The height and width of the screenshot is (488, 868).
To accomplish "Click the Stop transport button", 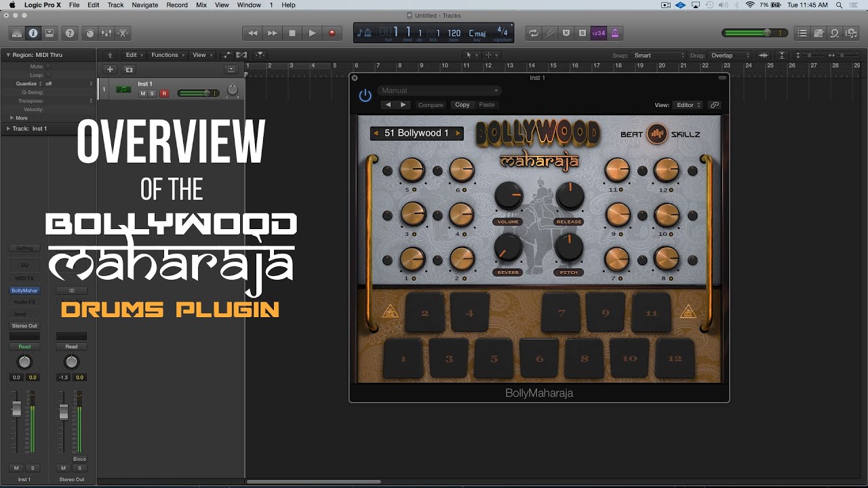I will point(292,33).
